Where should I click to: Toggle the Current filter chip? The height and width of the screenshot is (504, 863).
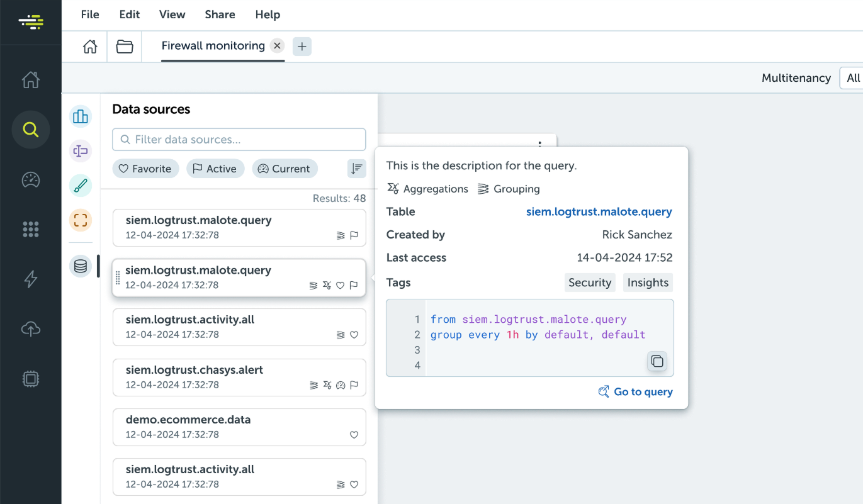click(285, 169)
